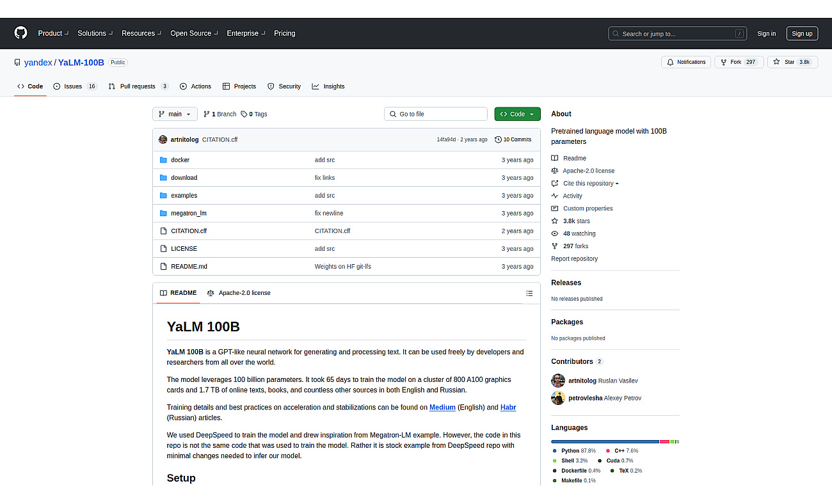Select the README tab in file viewer
Screen dimensions: 832x504
[x=178, y=293]
